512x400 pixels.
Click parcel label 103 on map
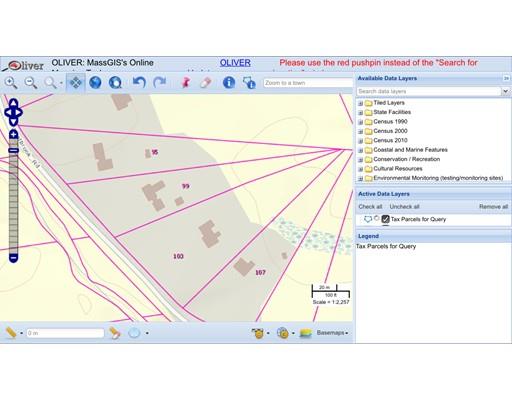click(x=178, y=256)
